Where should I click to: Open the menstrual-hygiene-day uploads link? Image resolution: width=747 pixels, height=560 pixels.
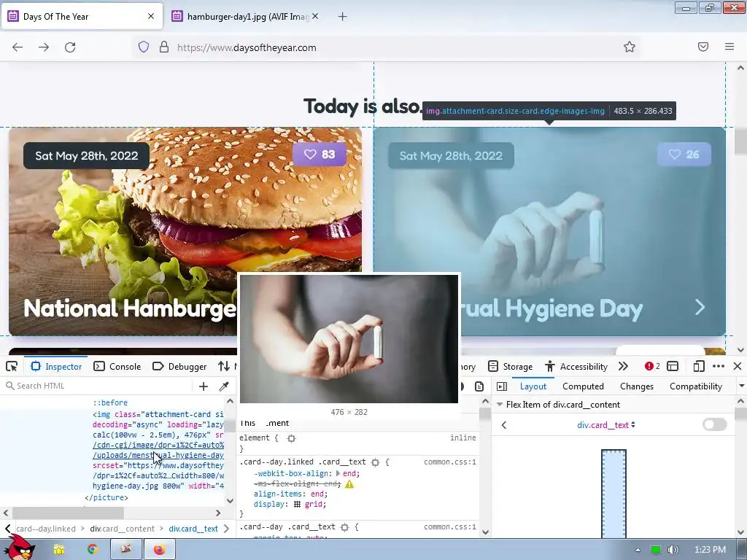pyautogui.click(x=158, y=455)
